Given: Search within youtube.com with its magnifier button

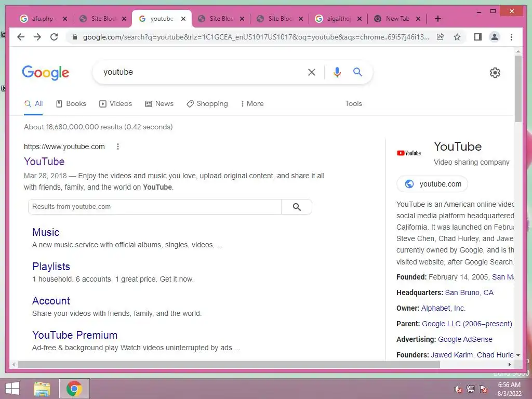Looking at the screenshot, I should 297,207.
